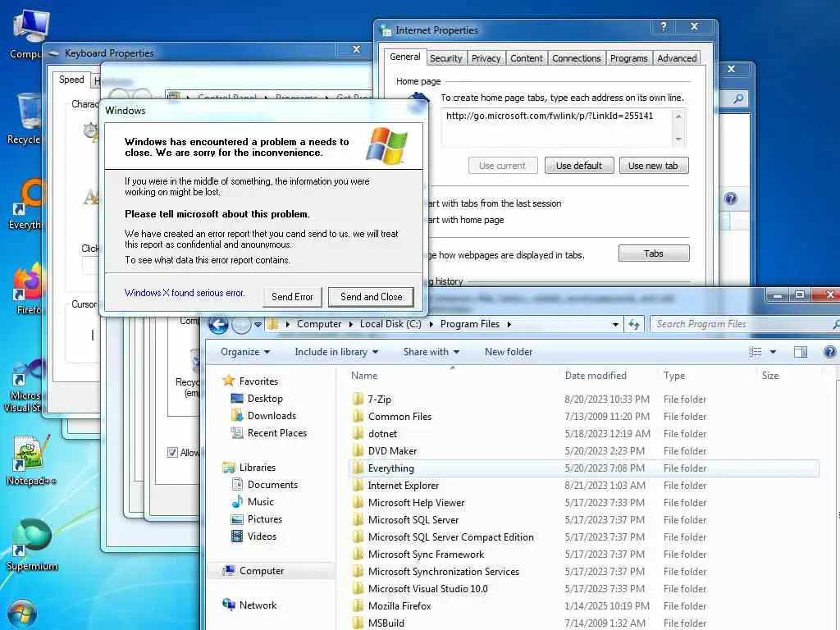
Task: Click home page URL text field
Action: tap(557, 127)
